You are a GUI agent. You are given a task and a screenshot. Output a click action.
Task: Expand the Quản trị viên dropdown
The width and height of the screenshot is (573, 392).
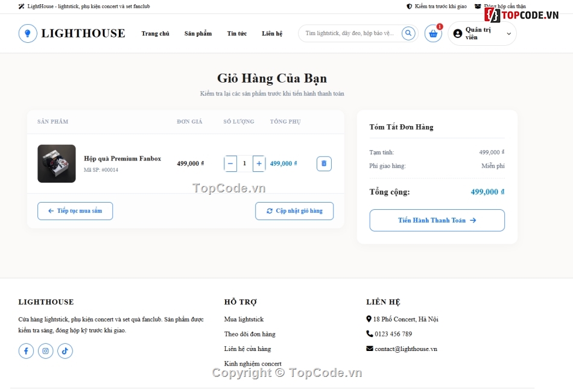pyautogui.click(x=508, y=34)
